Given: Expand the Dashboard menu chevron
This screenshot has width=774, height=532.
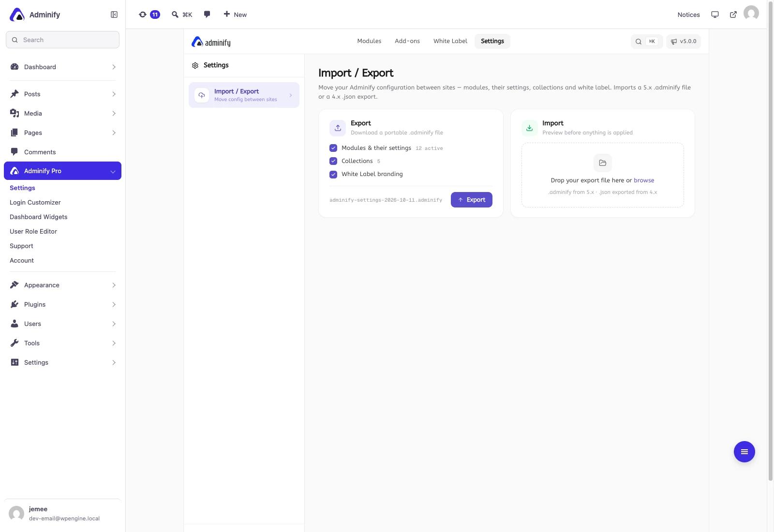Looking at the screenshot, I should click(114, 67).
